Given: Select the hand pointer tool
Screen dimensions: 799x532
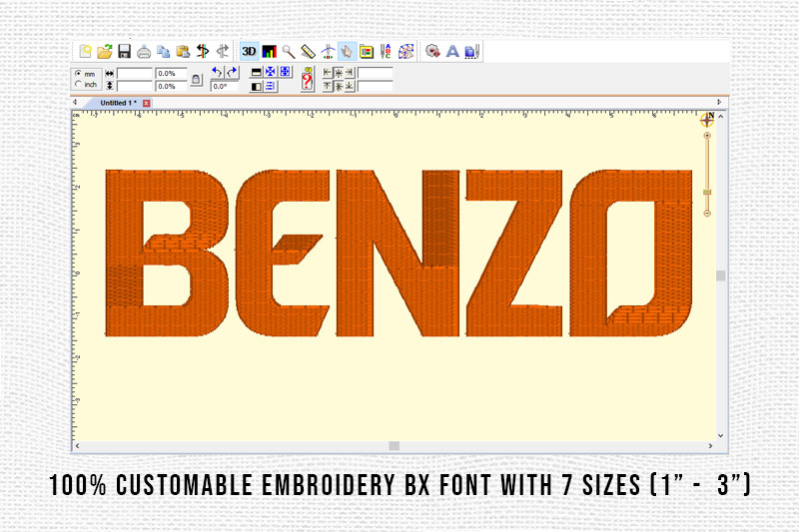Looking at the screenshot, I should [x=347, y=52].
